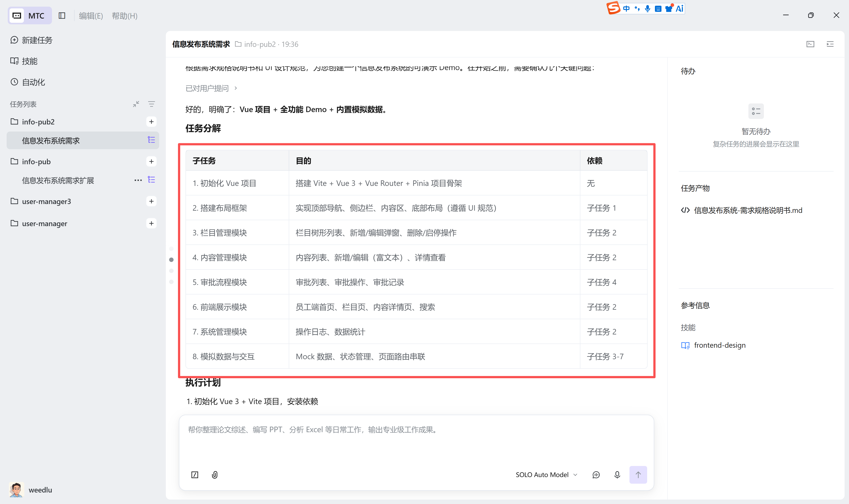The width and height of the screenshot is (849, 504).
Task: Open the task list filter icon
Action: pos(151,104)
